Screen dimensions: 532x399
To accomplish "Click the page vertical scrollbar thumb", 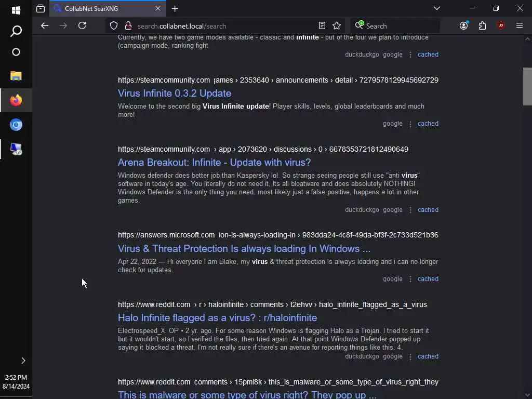I will [x=527, y=87].
